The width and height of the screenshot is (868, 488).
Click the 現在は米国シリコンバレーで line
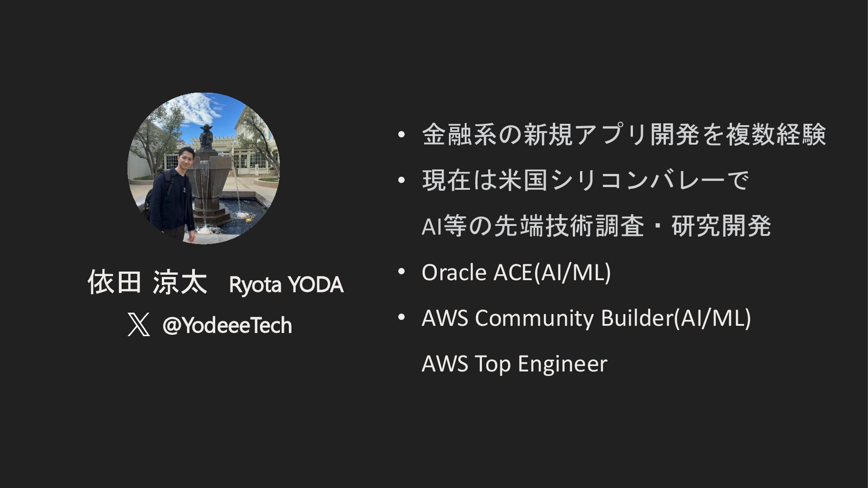coord(585,180)
